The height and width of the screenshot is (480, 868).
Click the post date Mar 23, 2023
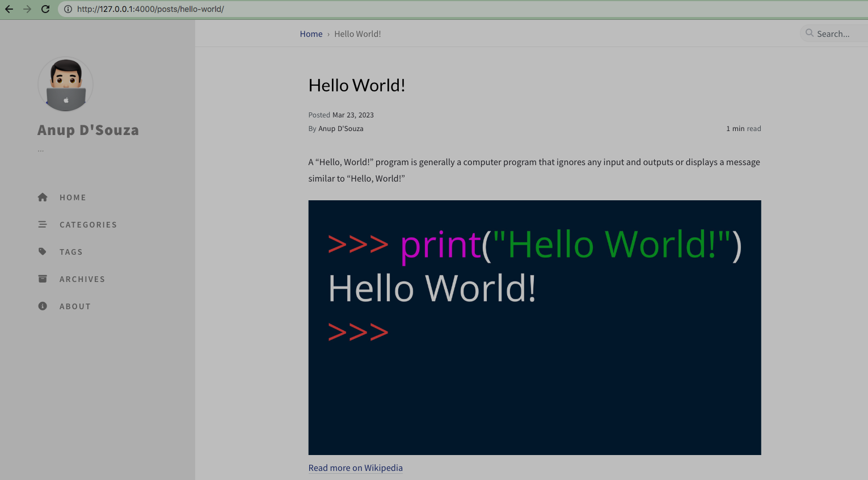click(353, 115)
